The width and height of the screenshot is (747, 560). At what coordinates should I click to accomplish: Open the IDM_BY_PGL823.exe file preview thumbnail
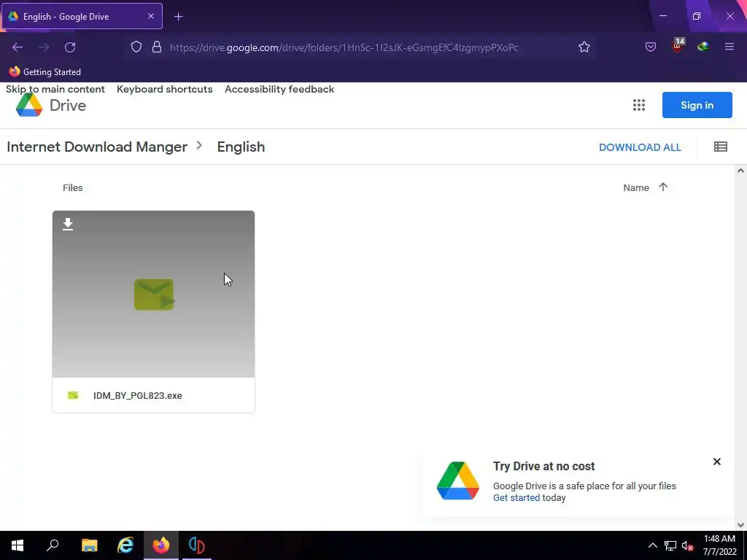point(153,294)
